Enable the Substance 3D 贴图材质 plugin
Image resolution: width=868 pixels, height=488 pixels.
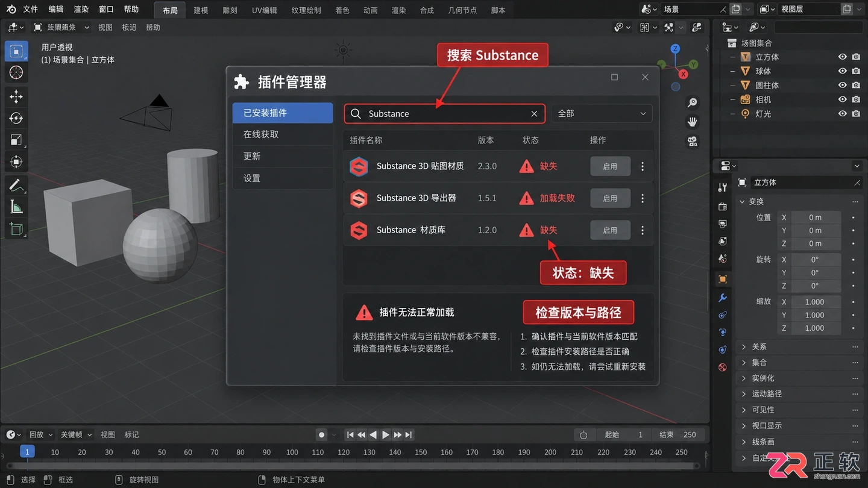coord(610,166)
